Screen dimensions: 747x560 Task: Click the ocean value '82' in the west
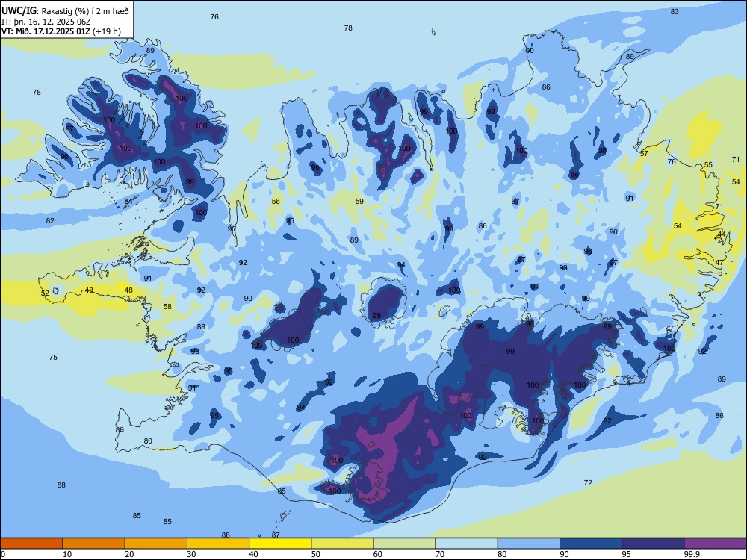(x=50, y=220)
